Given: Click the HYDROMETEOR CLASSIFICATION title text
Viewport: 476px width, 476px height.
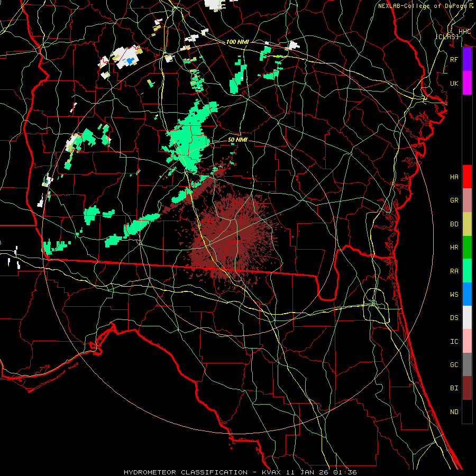Looking at the screenshot, I should 186,472.
